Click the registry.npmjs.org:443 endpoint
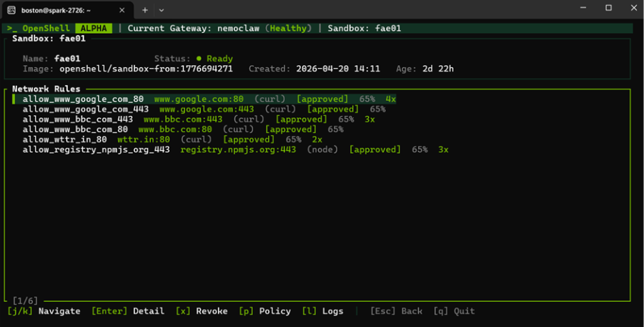 [x=238, y=150]
